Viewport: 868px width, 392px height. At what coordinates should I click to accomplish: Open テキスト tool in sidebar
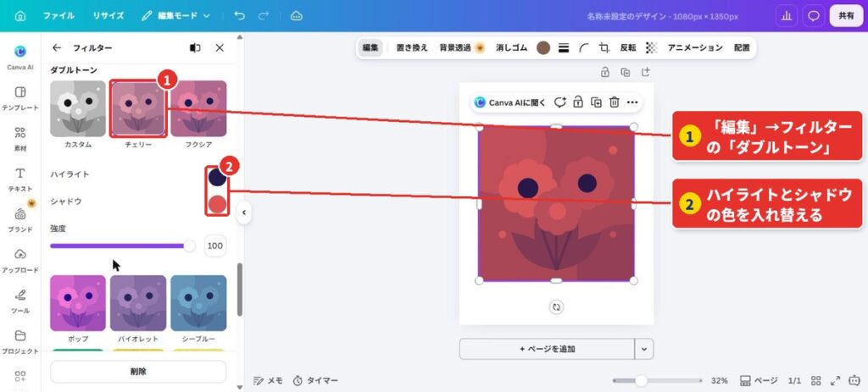coord(20,179)
